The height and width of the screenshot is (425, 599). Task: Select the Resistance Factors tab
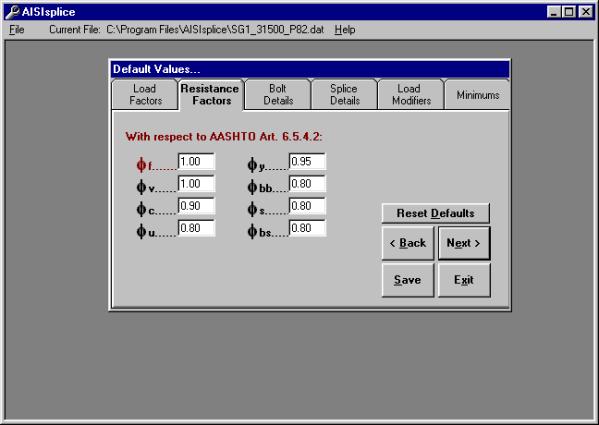pyautogui.click(x=210, y=95)
